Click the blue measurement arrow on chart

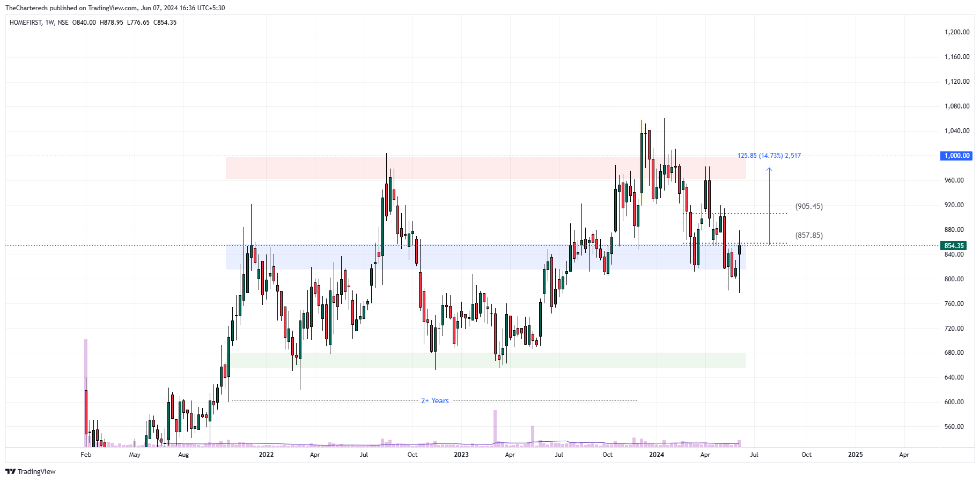[x=769, y=206]
